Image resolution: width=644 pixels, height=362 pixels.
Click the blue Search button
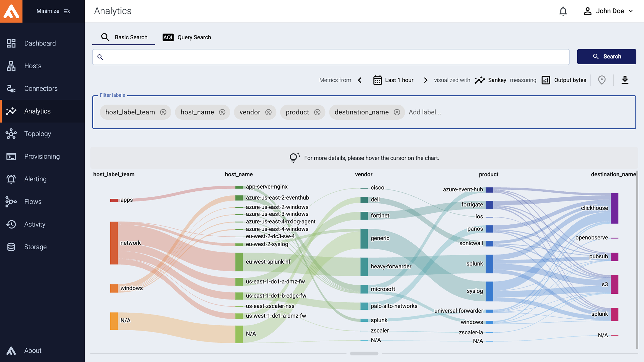[x=606, y=57]
